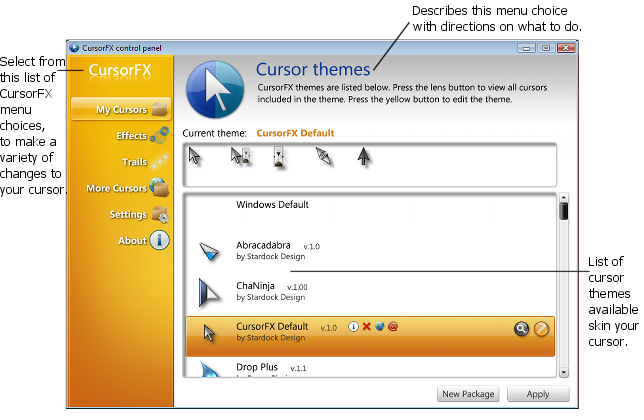Screen dimensions: 644x420
Task: Click the New Package button
Action: (468, 394)
